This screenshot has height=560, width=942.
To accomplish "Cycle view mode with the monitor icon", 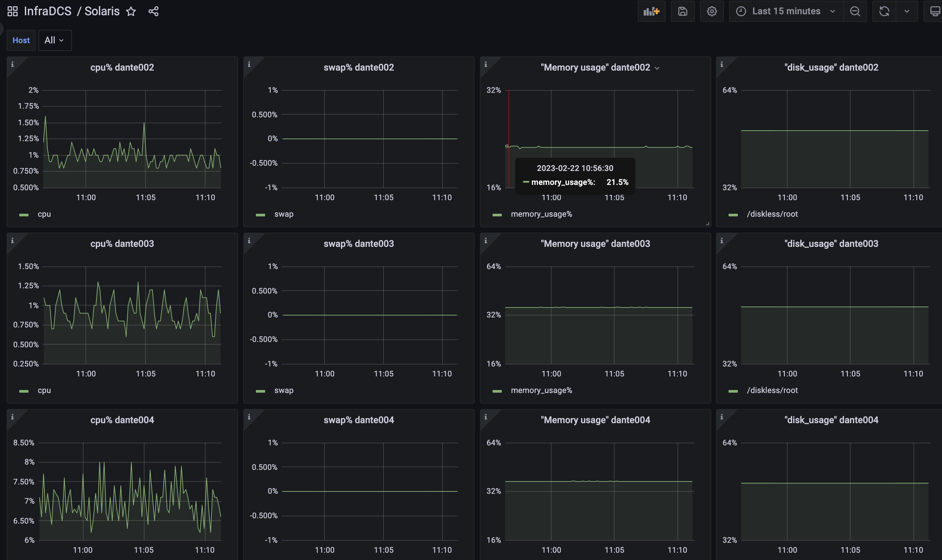I will tap(934, 11).
